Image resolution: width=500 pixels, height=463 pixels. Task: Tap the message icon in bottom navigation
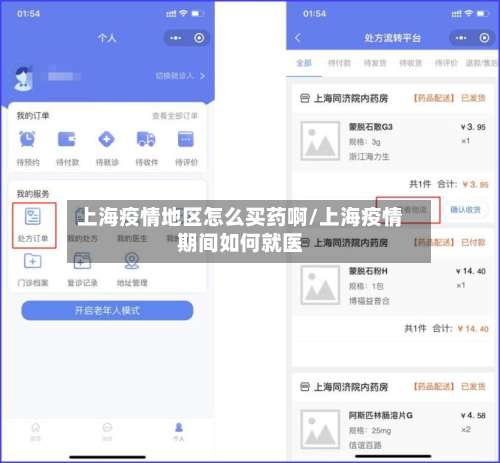click(107, 428)
